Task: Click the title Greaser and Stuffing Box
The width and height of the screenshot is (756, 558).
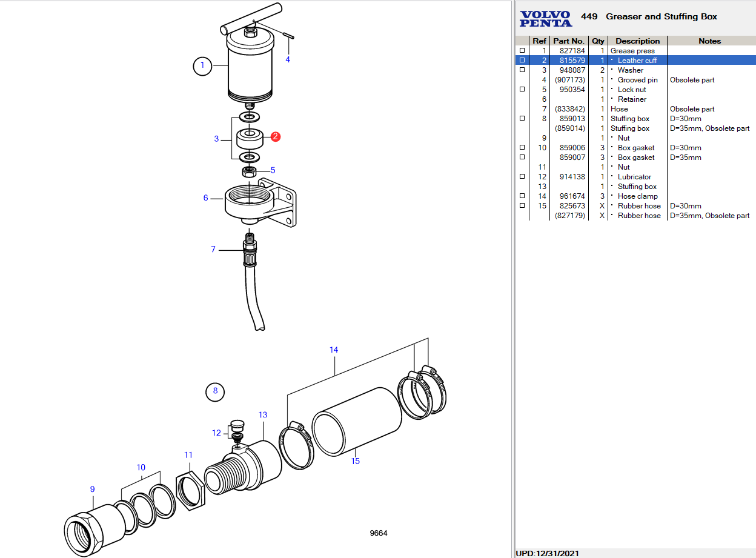Action: click(x=661, y=16)
